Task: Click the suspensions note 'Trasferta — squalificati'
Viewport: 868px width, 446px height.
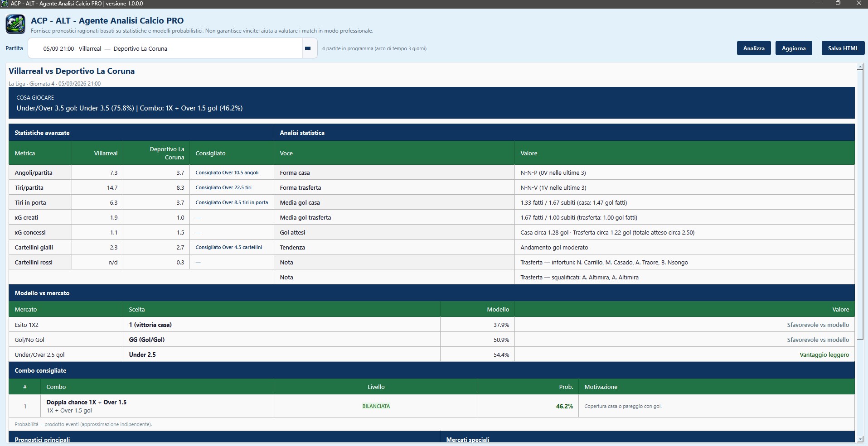Action: [579, 277]
